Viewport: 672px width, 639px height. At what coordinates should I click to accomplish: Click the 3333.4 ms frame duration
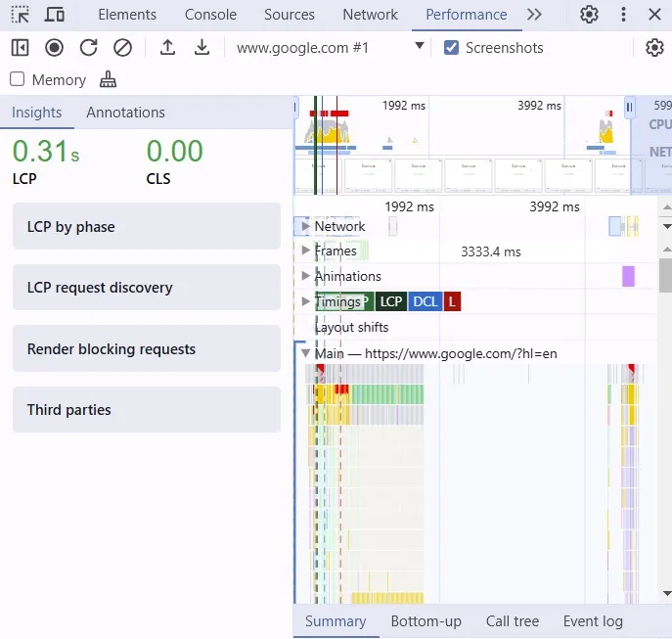pyautogui.click(x=491, y=251)
